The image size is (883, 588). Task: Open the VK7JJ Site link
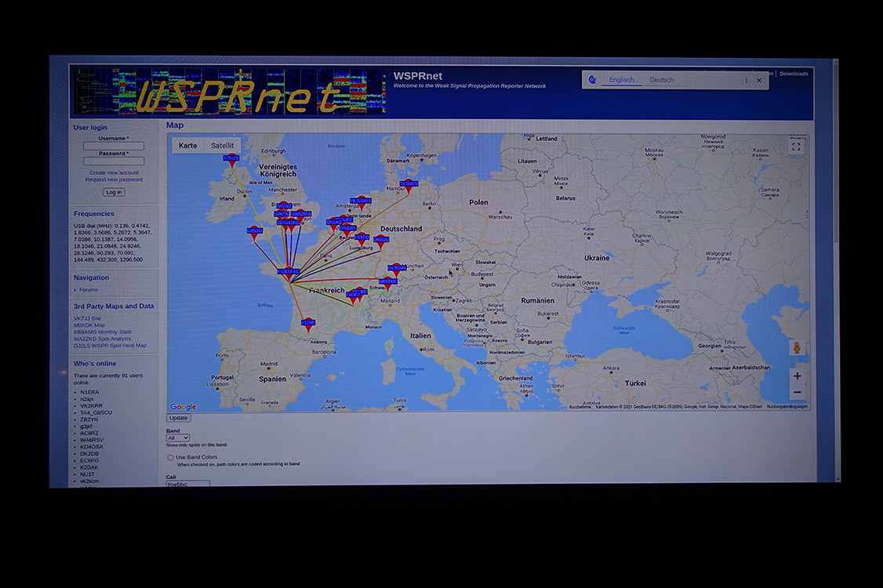pos(87,319)
